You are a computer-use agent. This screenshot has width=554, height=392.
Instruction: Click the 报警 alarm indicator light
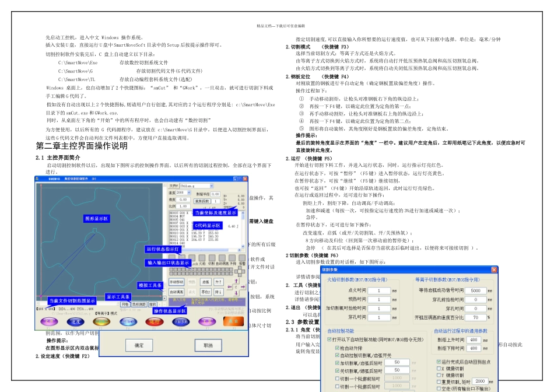pos(242,258)
